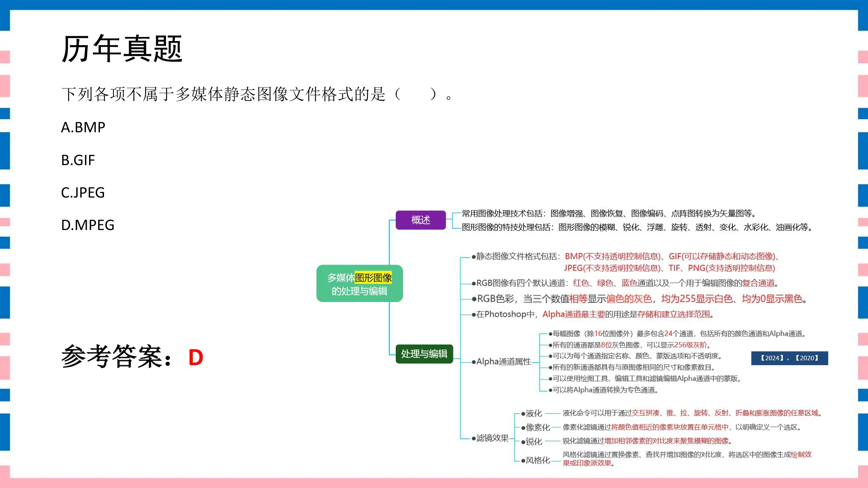This screenshot has width=868, height=488.
Task: Click the 静态图像文件格式包括 line
Action: [x=626, y=256]
